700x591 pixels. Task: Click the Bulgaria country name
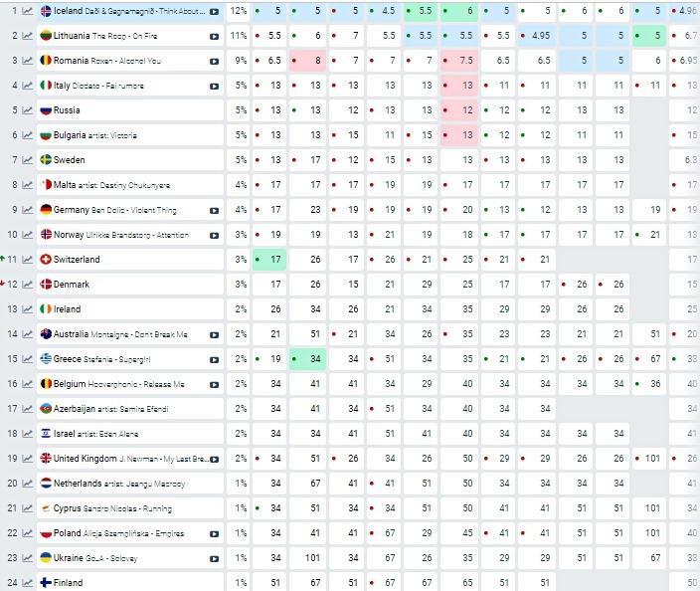70,135
